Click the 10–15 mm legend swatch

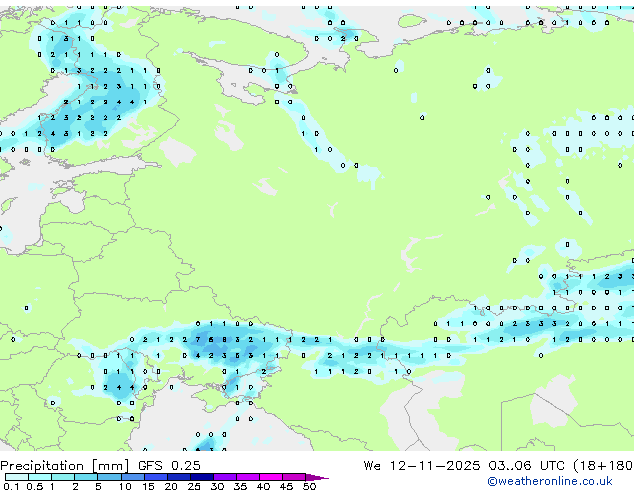(x=132, y=477)
